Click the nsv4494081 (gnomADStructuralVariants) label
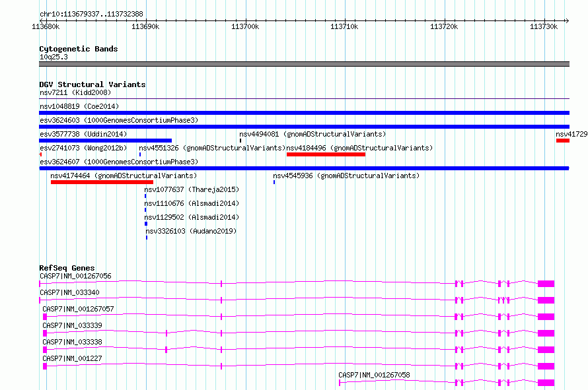The image size is (588, 390). pyautogui.click(x=312, y=134)
